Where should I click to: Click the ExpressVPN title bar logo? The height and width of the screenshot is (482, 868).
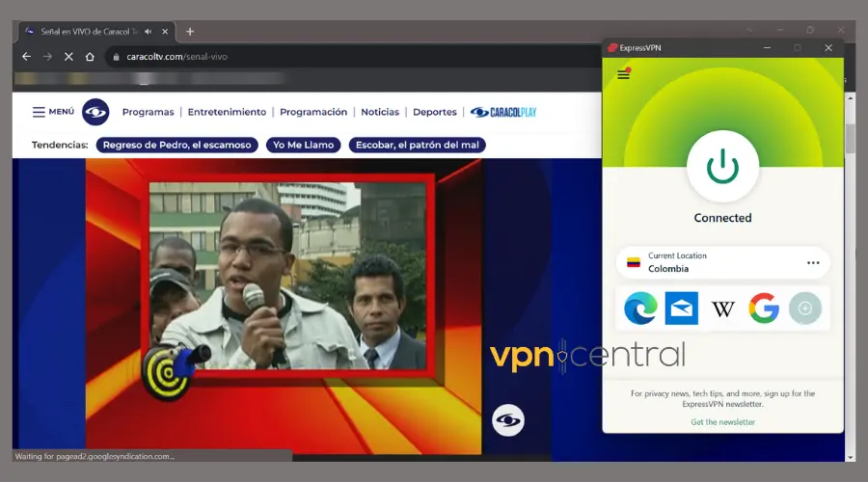coord(612,47)
